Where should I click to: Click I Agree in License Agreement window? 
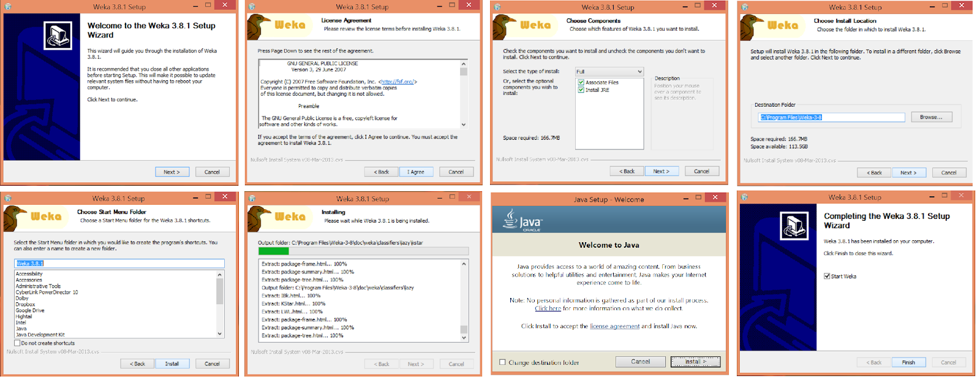416,172
